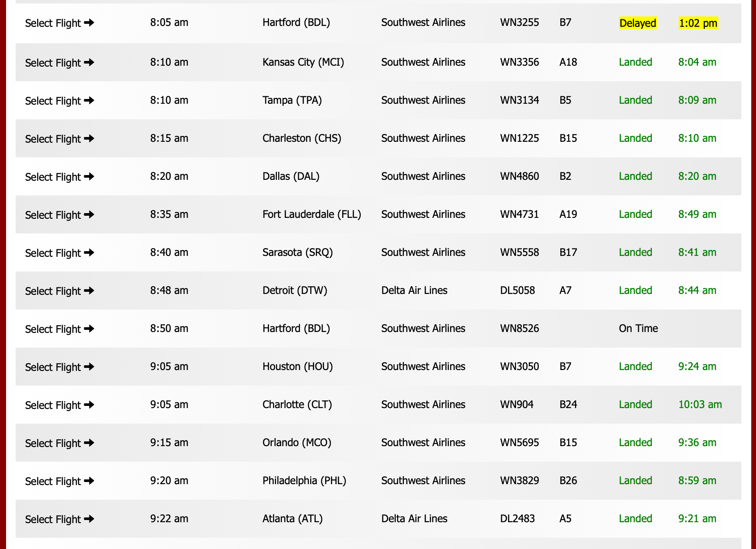Click the Kansas City (MCI) origin
This screenshot has width=756, height=549.
303,62
